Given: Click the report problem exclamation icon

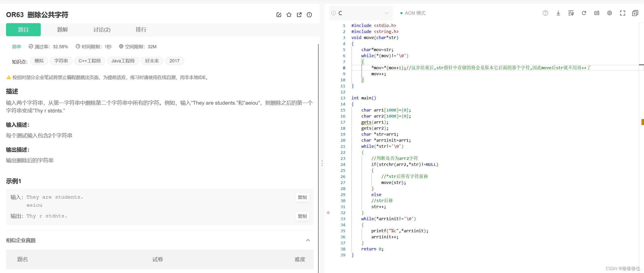Looking at the screenshot, I should point(309,15).
